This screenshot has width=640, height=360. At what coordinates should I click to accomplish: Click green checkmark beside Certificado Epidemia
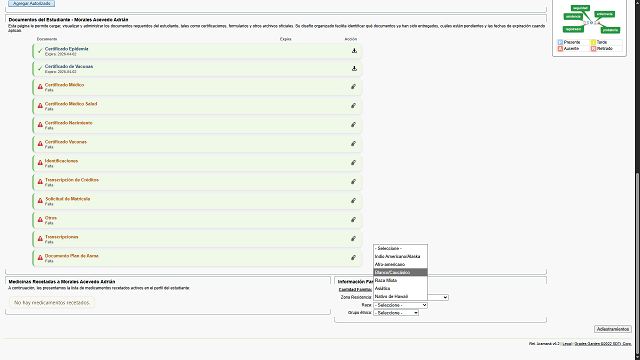[40, 51]
